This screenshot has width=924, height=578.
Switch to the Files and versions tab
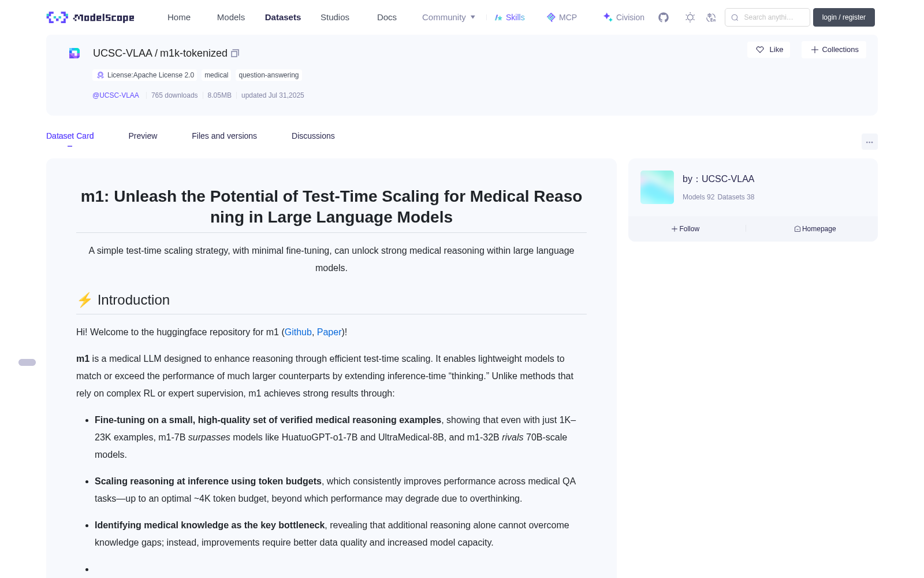[x=224, y=136]
